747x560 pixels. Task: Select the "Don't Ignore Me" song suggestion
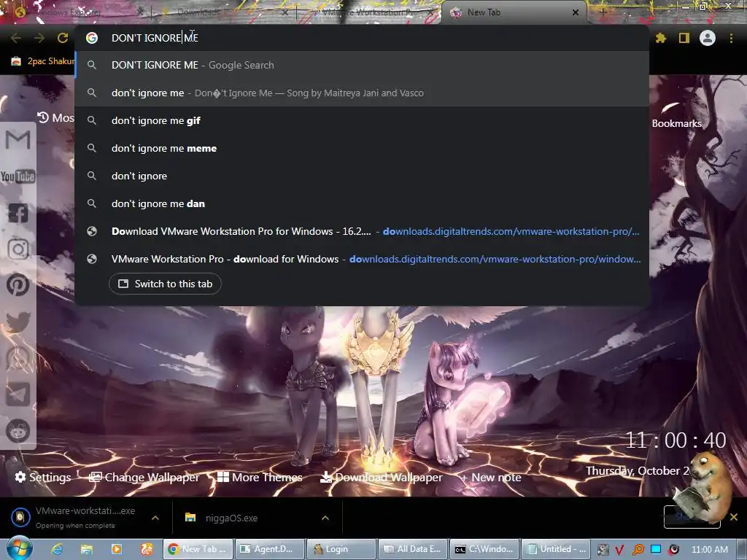(x=362, y=93)
